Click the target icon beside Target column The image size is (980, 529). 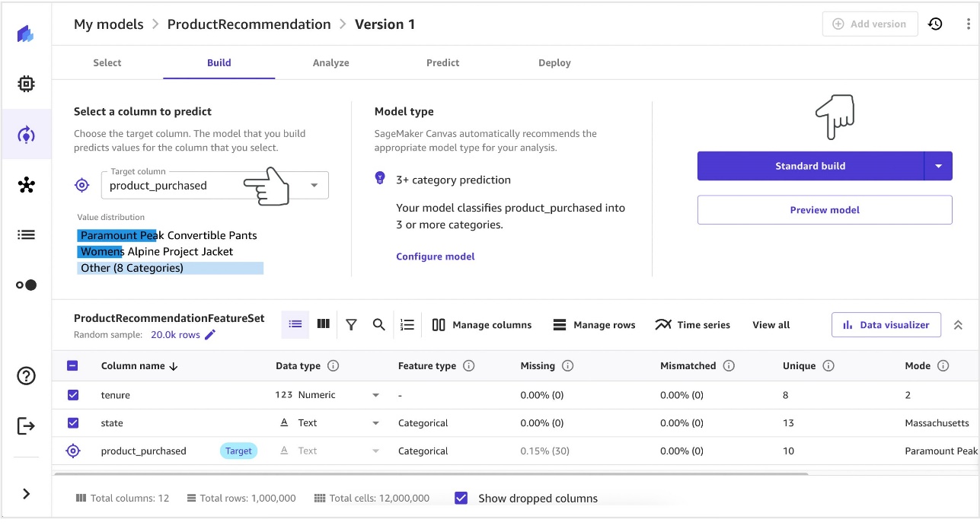pyautogui.click(x=82, y=185)
